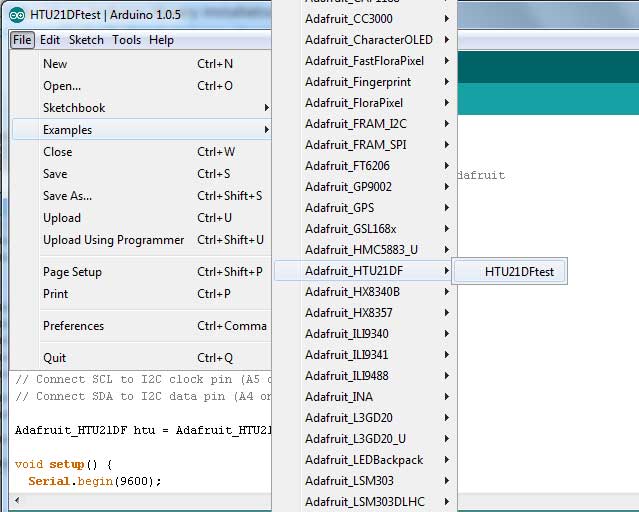
Task: Expand the Adafruit_GPS examples submenu
Action: click(340, 208)
